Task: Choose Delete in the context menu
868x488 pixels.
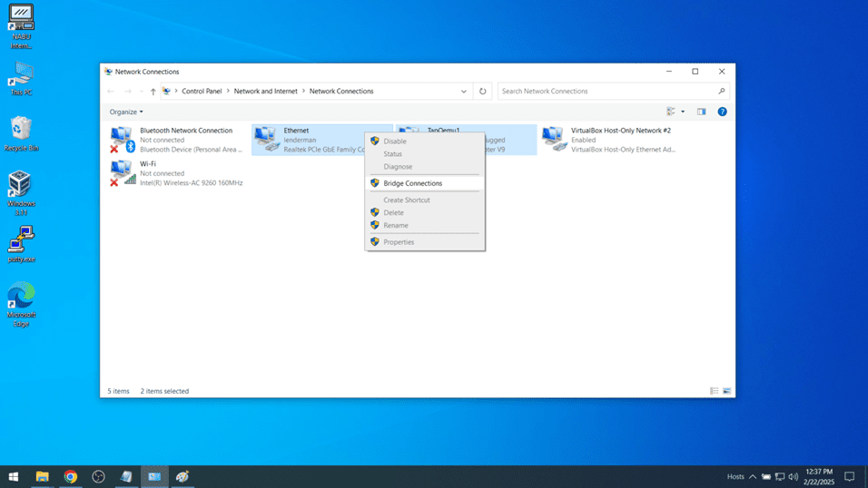Action: [x=425, y=212]
